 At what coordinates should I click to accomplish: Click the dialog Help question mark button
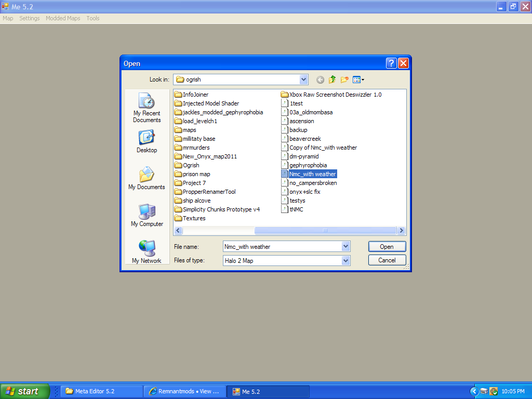pyautogui.click(x=392, y=63)
